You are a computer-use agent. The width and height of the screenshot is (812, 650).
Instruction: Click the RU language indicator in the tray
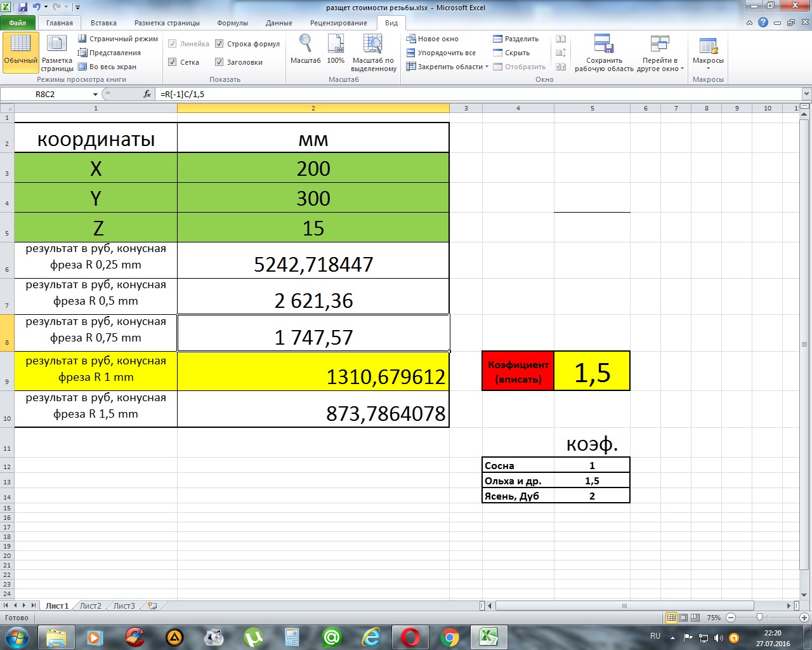click(x=655, y=636)
